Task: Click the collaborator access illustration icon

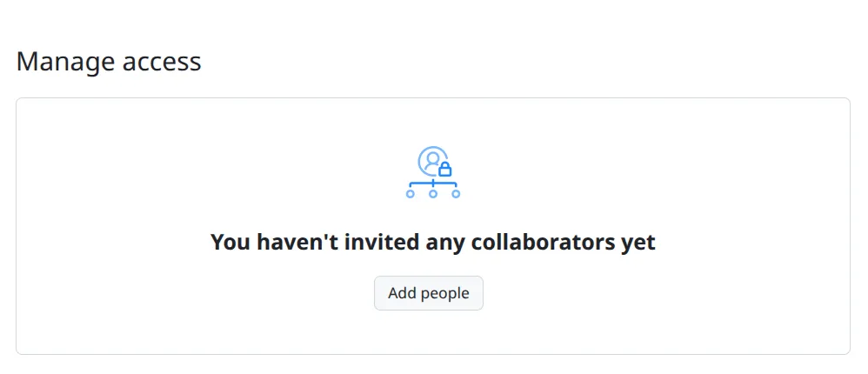Action: tap(433, 172)
